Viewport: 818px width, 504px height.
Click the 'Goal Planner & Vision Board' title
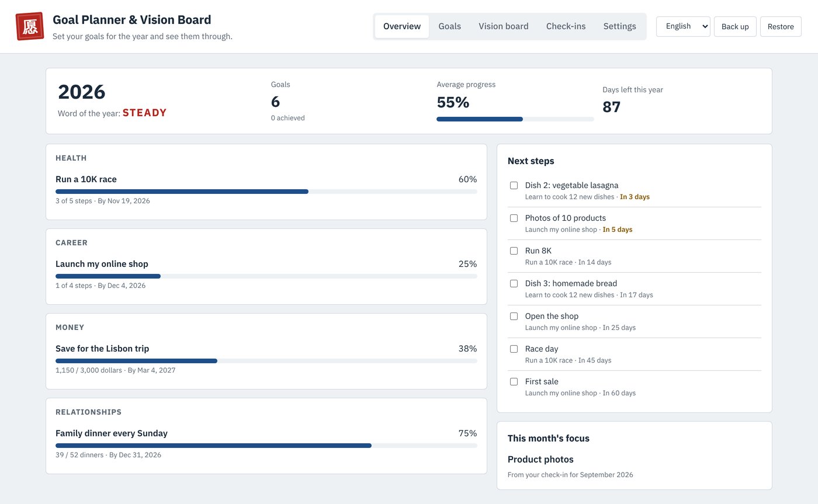(x=132, y=20)
